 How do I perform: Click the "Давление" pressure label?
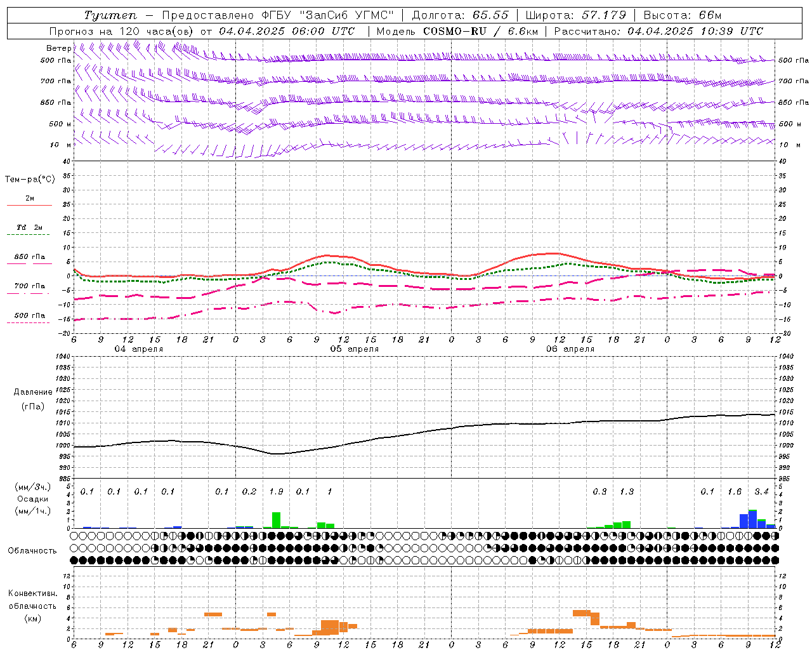(32, 392)
